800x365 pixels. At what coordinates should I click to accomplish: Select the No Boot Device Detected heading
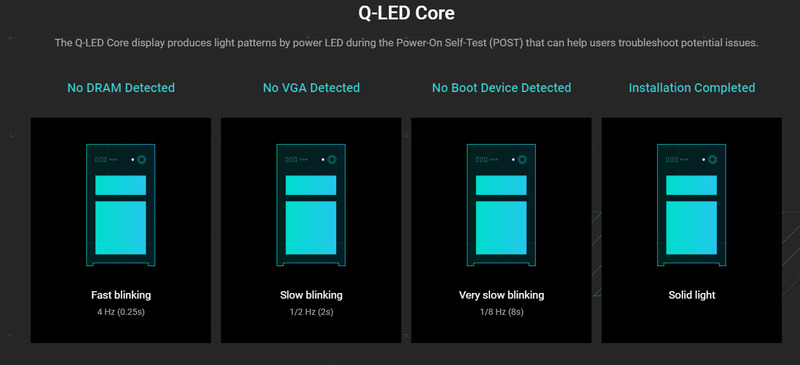[x=502, y=88]
